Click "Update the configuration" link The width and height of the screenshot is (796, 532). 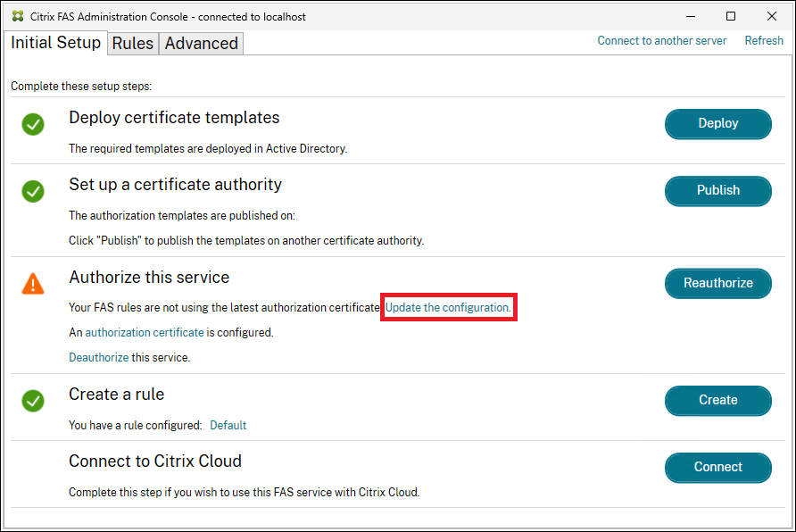(x=448, y=308)
